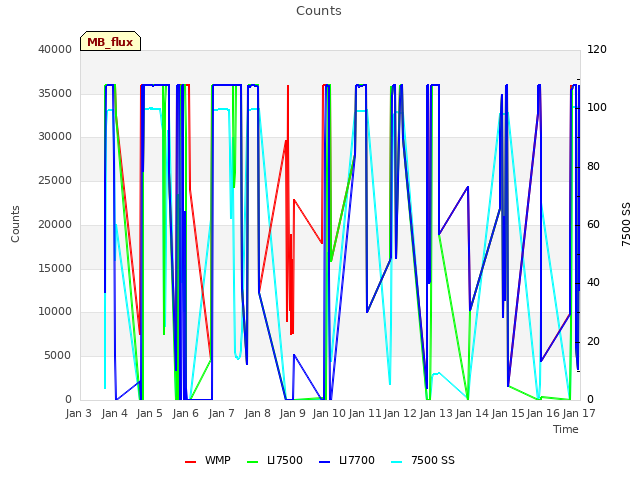Click the 'Jan 16' x-axis tick label

coord(543,413)
